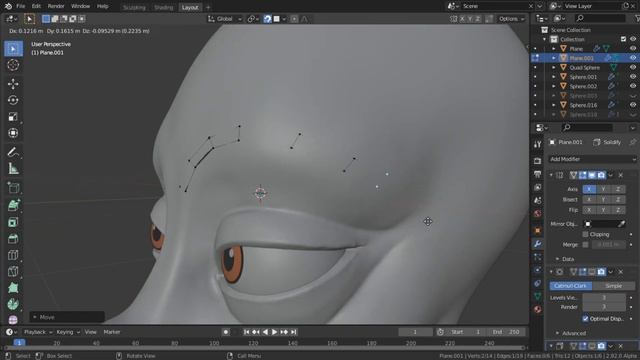Screen dimensions: 640x360
Task: Activate the Spin tool
Action: point(13,304)
